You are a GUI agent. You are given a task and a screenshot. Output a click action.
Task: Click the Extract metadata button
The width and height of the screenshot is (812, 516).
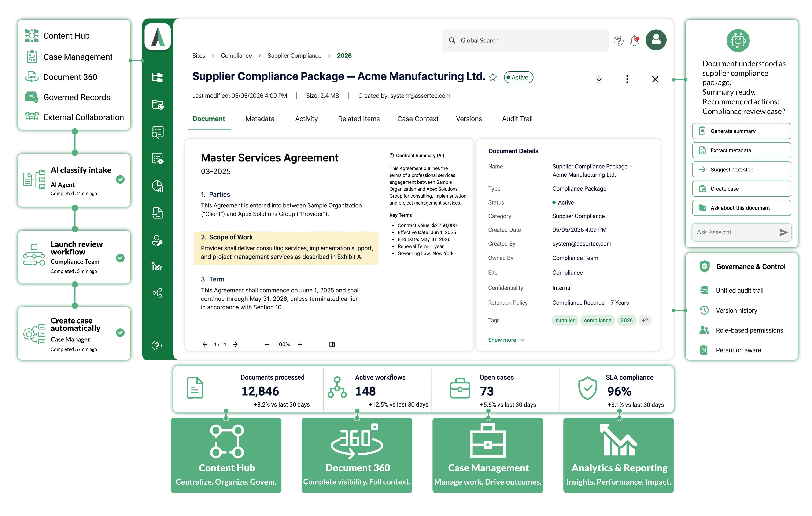pyautogui.click(x=742, y=150)
